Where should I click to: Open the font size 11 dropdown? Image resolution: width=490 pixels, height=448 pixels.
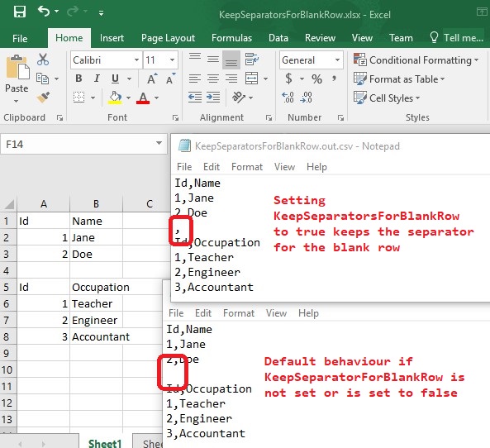[x=172, y=60]
